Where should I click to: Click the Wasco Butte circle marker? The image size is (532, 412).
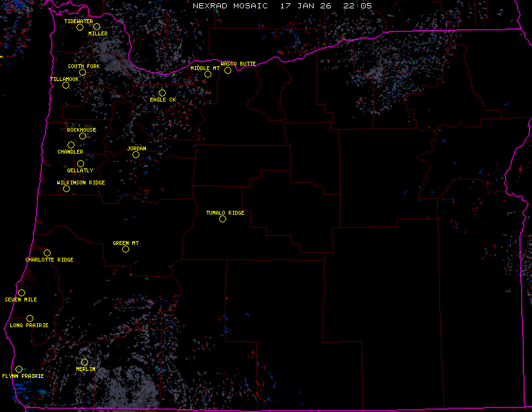point(228,71)
